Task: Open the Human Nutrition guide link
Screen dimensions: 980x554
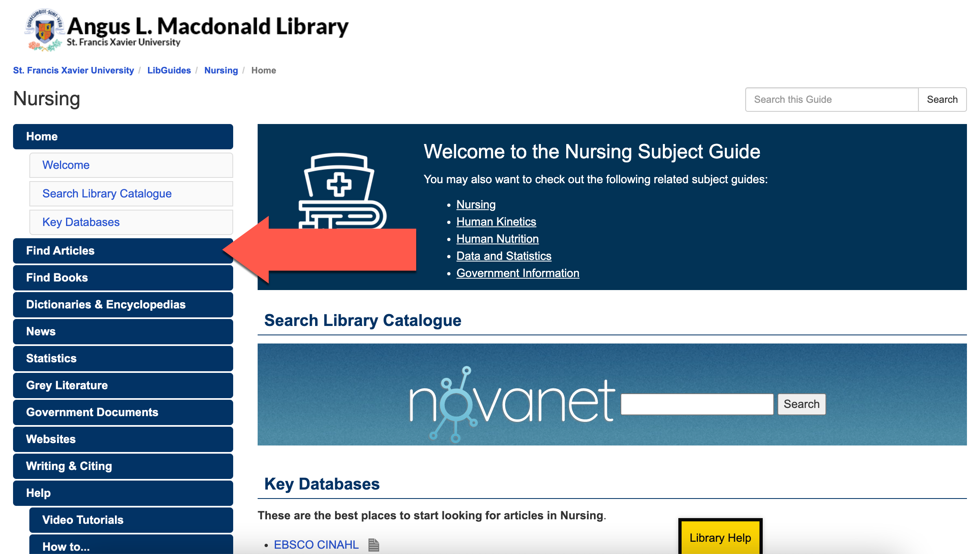Action: (497, 239)
